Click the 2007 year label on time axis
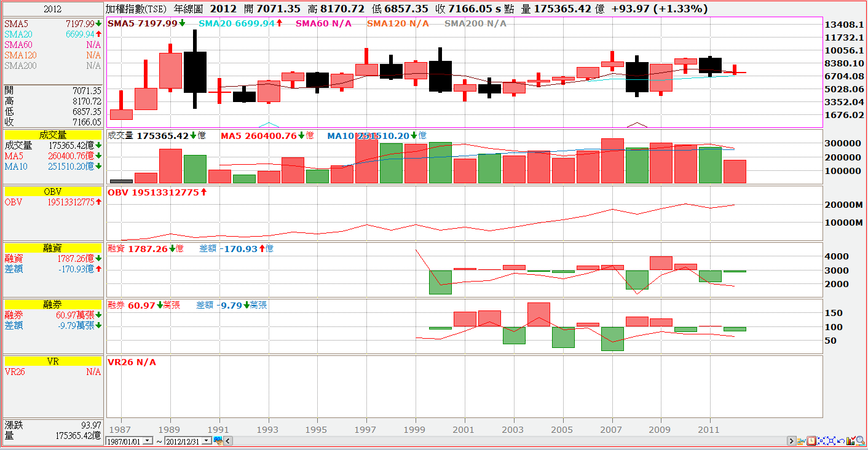This screenshot has height=450, width=868. click(612, 429)
